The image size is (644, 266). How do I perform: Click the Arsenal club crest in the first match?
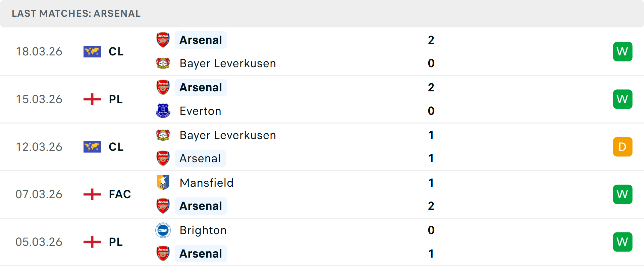point(163,40)
